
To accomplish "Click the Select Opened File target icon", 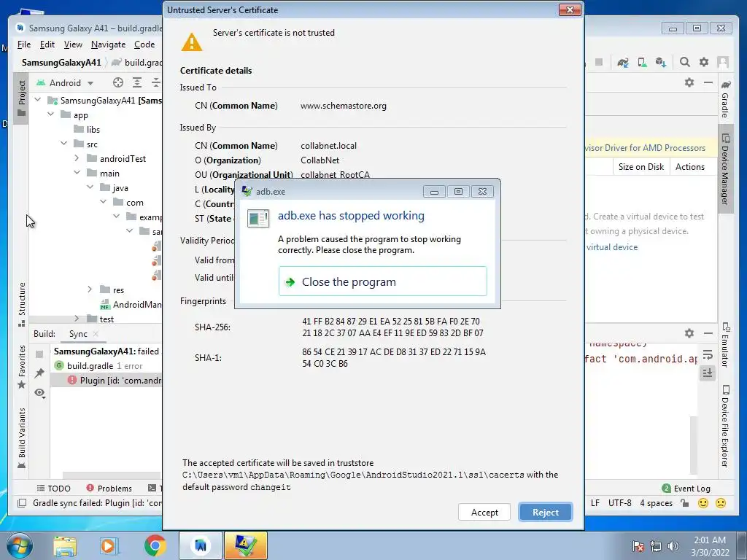I will [117, 83].
